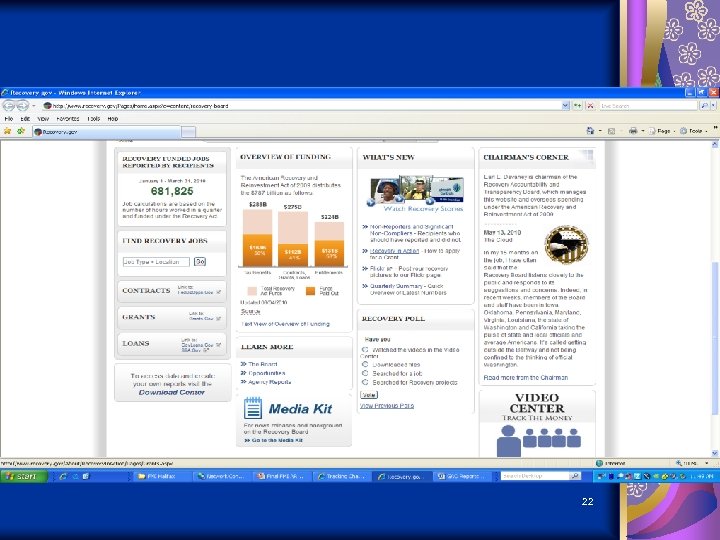Click the Media Kit notepad icon
Image resolution: width=720 pixels, height=540 pixels.
coord(253,408)
